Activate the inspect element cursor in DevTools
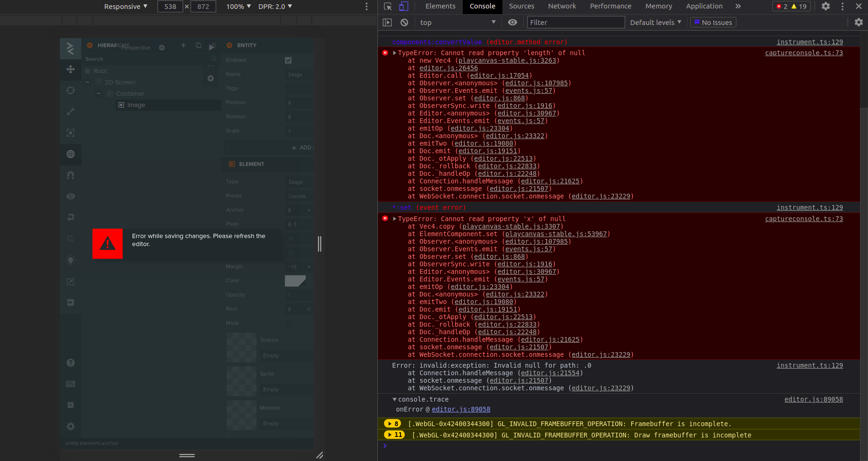868x461 pixels. [x=388, y=6]
